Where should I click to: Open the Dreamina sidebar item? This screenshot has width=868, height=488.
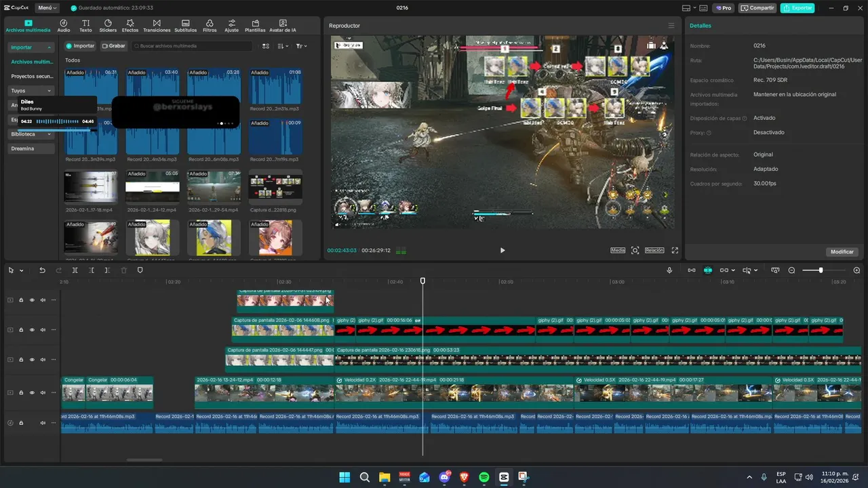click(31, 148)
